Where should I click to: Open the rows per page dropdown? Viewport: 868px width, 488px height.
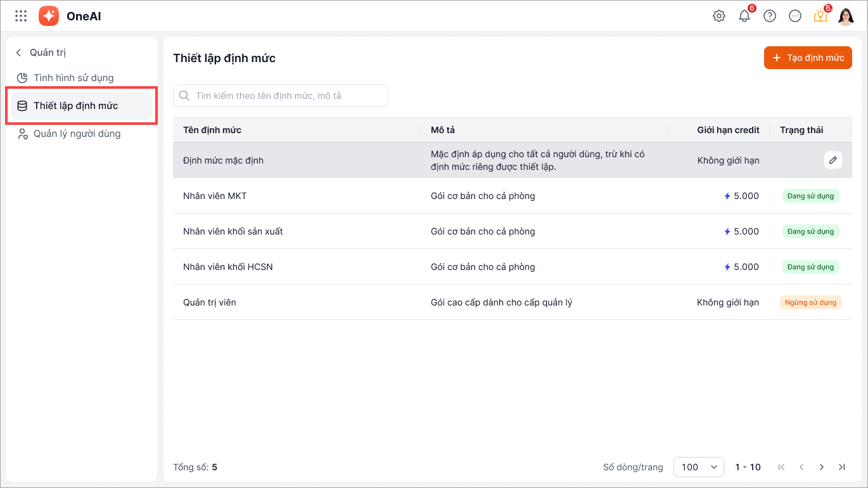click(698, 467)
